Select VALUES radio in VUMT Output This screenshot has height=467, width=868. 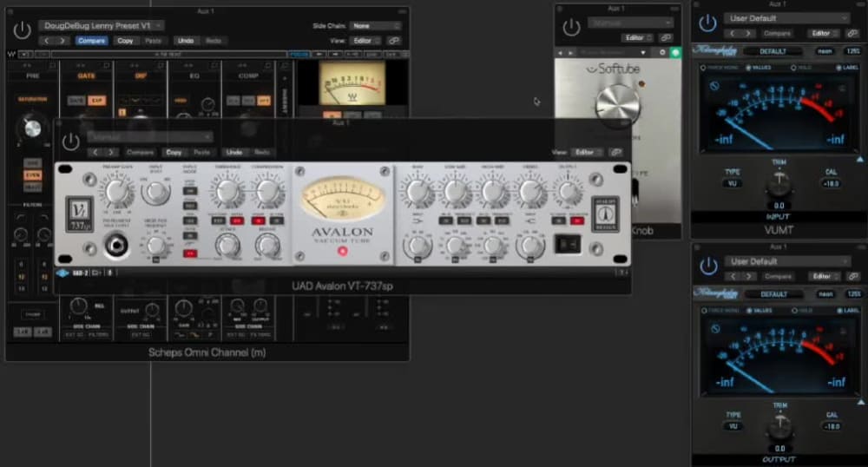(759, 311)
